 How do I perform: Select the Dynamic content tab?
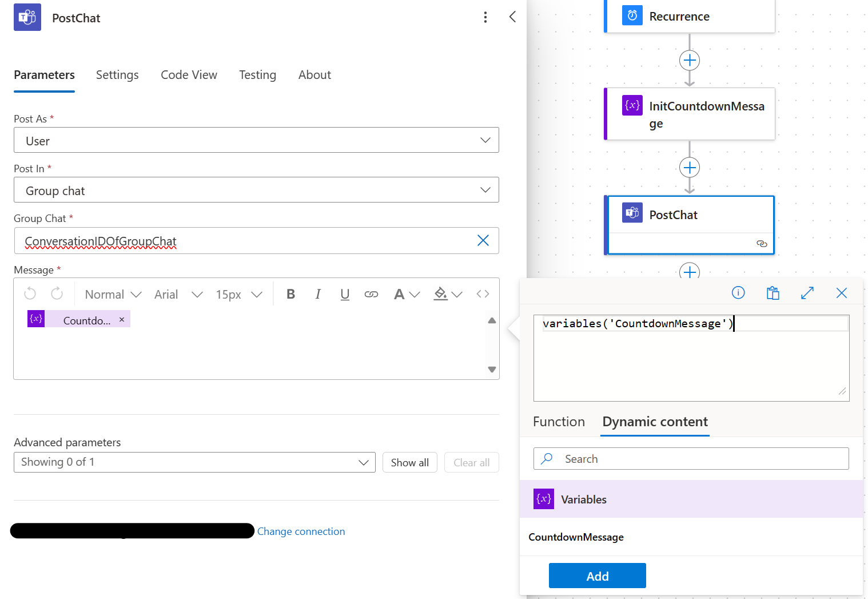[655, 422]
